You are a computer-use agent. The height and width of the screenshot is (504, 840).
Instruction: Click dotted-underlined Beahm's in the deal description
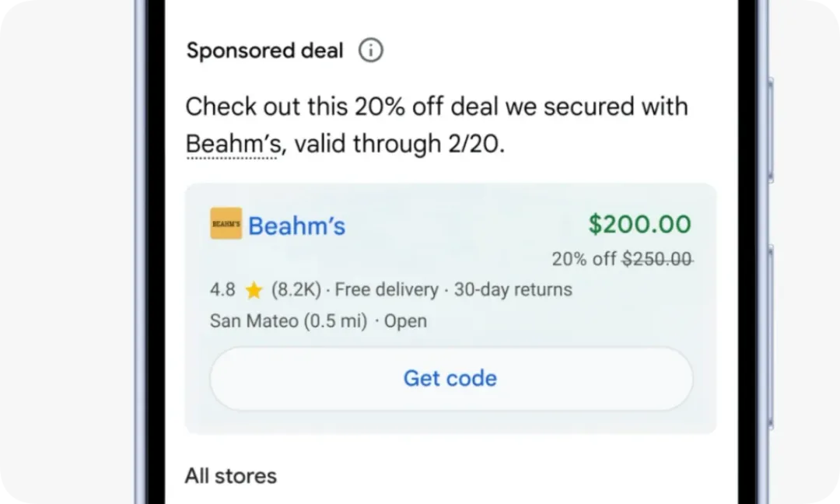231,145
